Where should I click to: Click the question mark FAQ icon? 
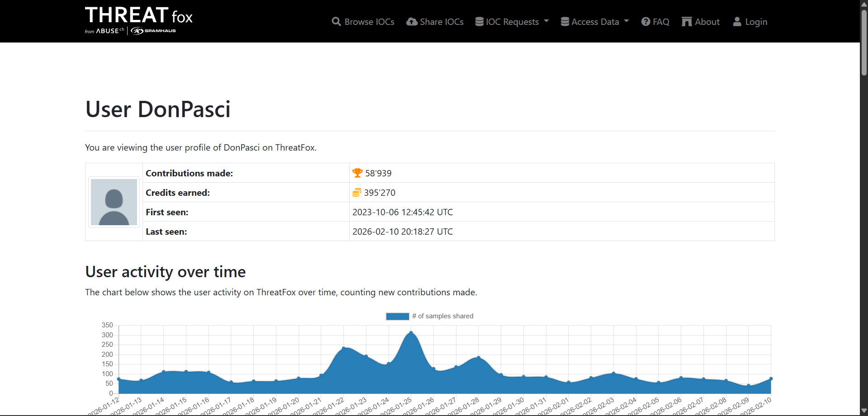[x=645, y=22]
